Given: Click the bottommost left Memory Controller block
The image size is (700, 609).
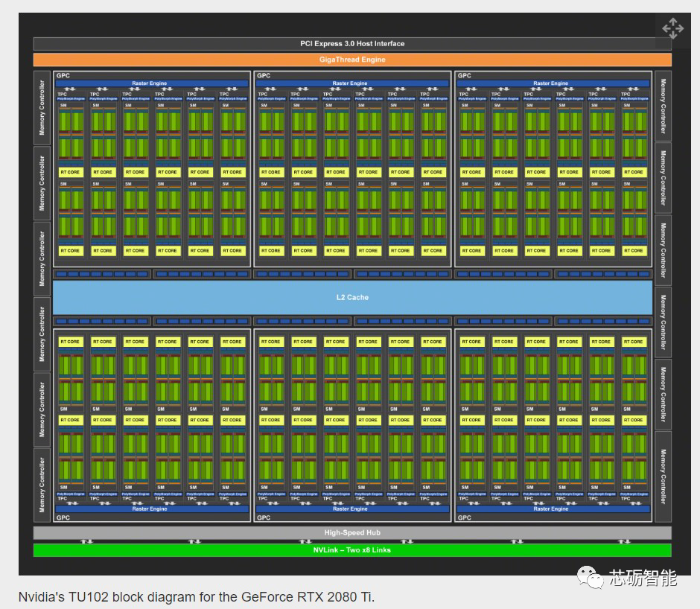Looking at the screenshot, I should (42, 485).
